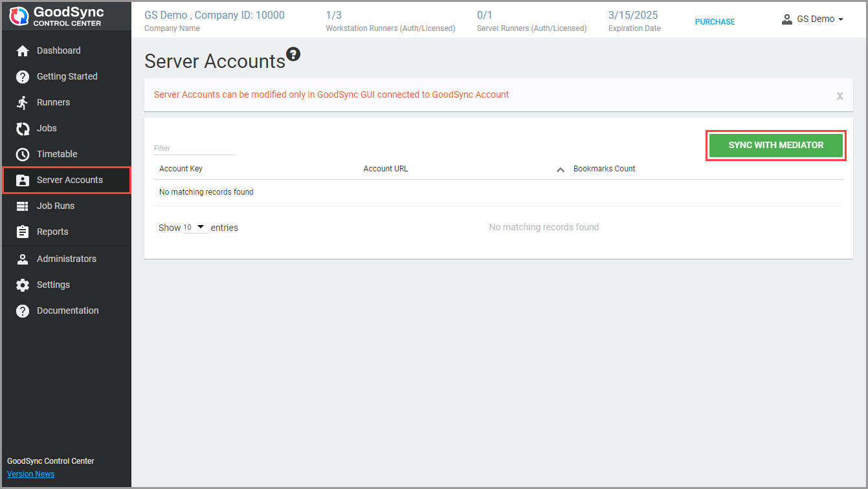Screen dimensions: 868x489
Task: Click SYNC WITH MEDIATOR
Action: click(775, 145)
